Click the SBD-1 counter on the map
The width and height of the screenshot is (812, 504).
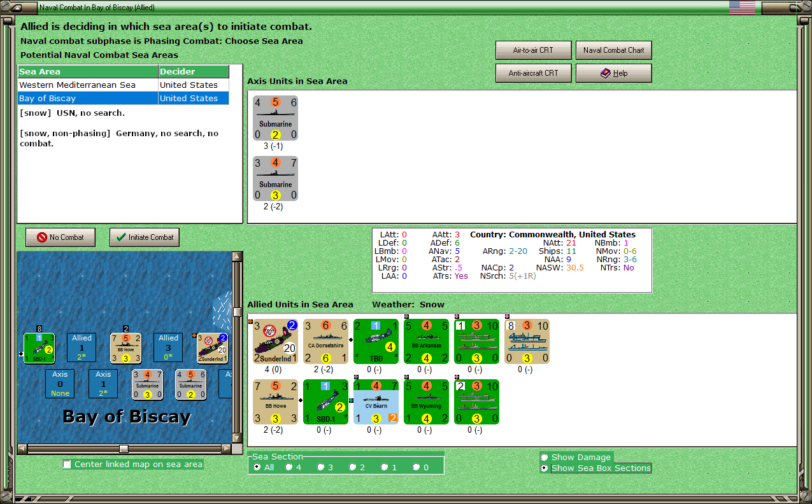39,348
